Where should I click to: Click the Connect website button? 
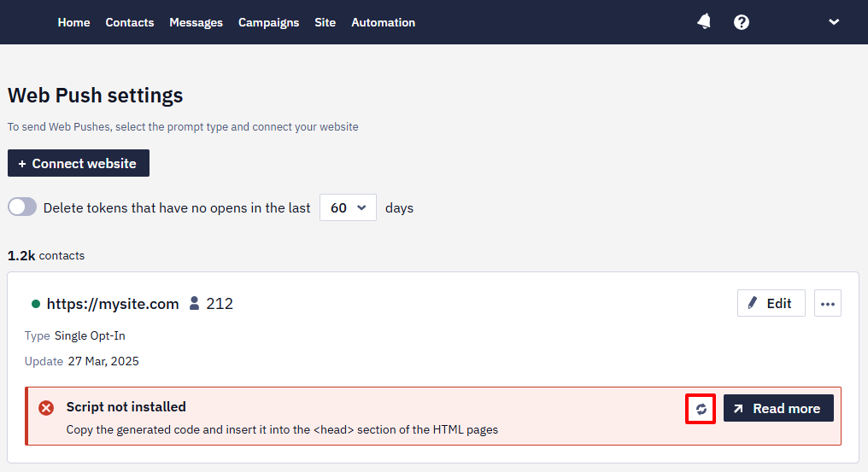pyautogui.click(x=79, y=163)
